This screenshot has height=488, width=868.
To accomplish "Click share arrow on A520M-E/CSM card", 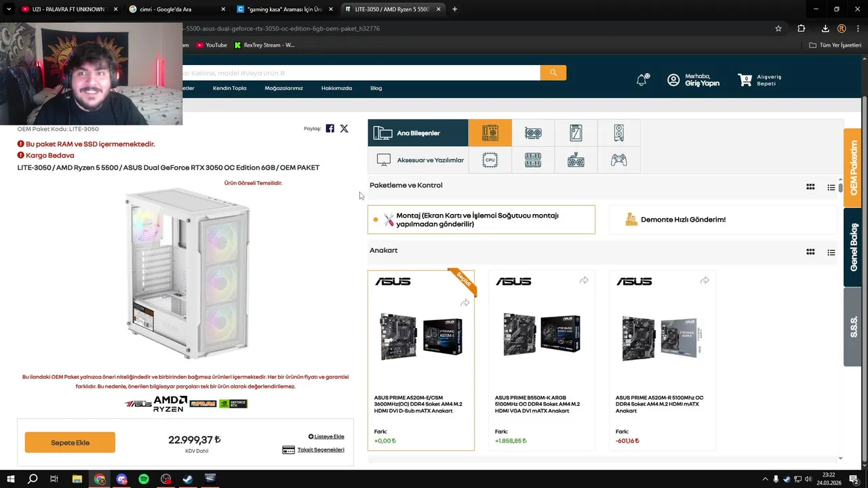I will [x=465, y=303].
